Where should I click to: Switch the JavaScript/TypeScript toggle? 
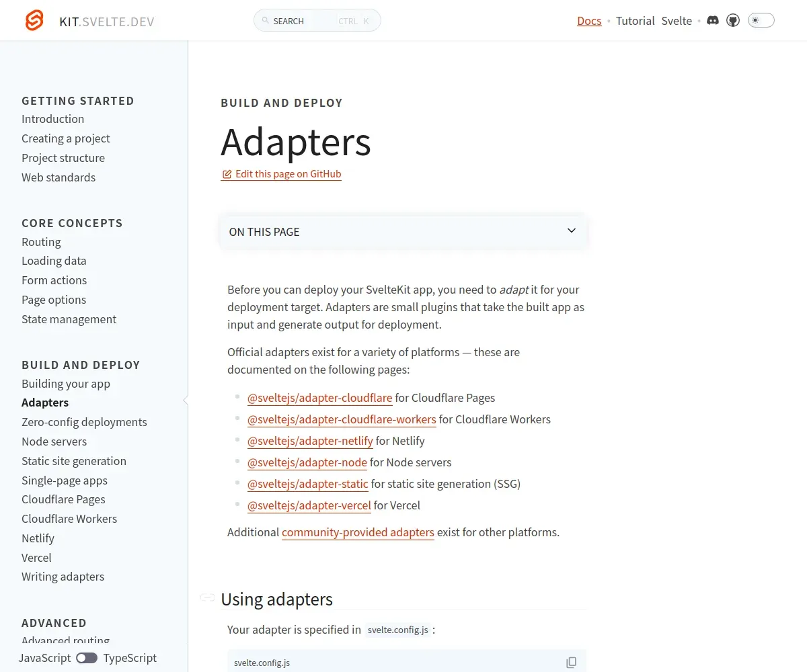click(x=87, y=658)
